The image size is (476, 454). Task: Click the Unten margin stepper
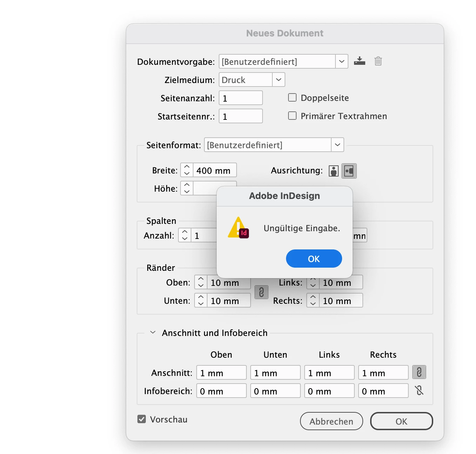pos(201,301)
